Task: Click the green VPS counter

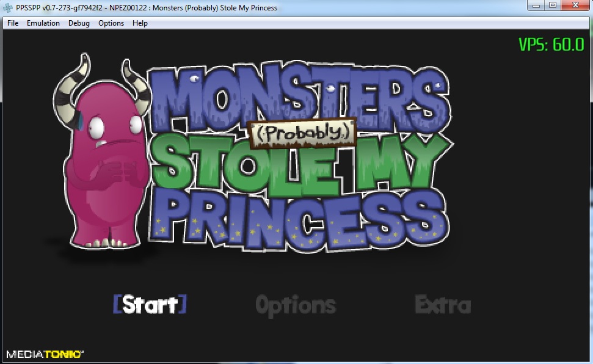Action: pyautogui.click(x=551, y=45)
